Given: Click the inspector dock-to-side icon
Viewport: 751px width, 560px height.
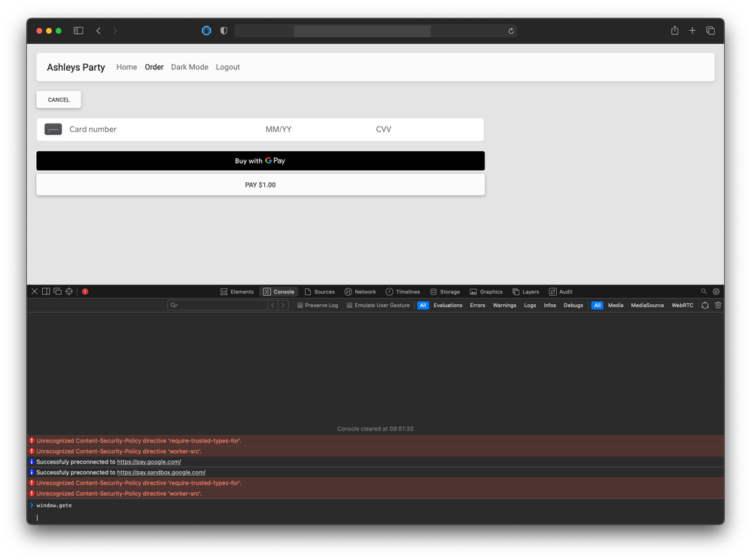Looking at the screenshot, I should point(46,291).
